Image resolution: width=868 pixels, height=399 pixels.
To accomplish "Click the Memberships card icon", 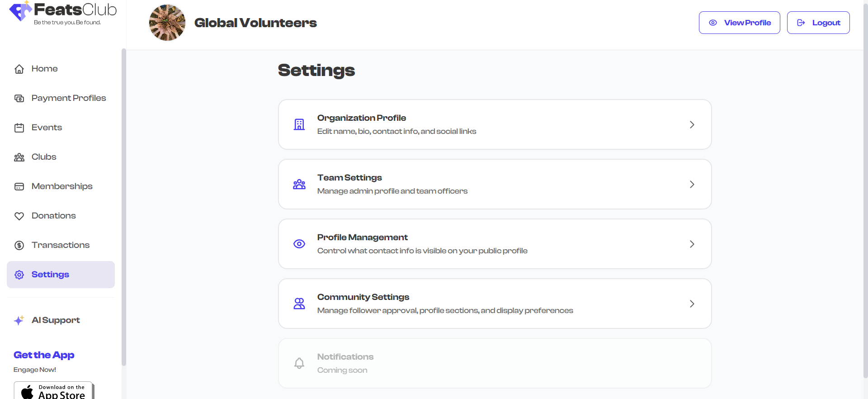I will click(x=19, y=187).
